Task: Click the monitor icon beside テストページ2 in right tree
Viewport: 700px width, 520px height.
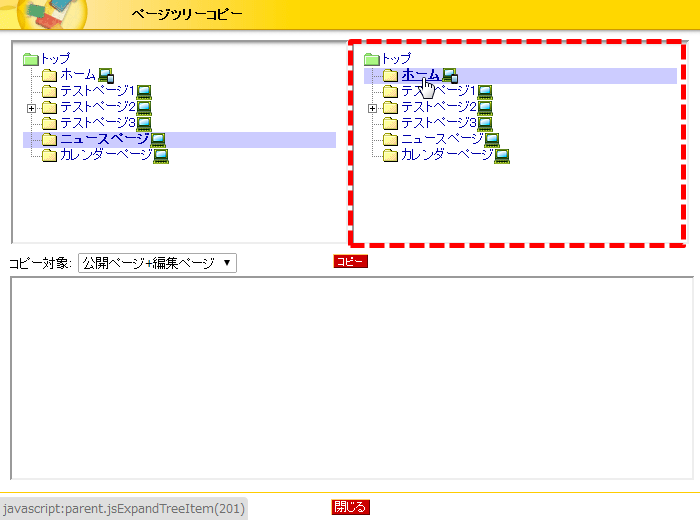Action: (485, 108)
